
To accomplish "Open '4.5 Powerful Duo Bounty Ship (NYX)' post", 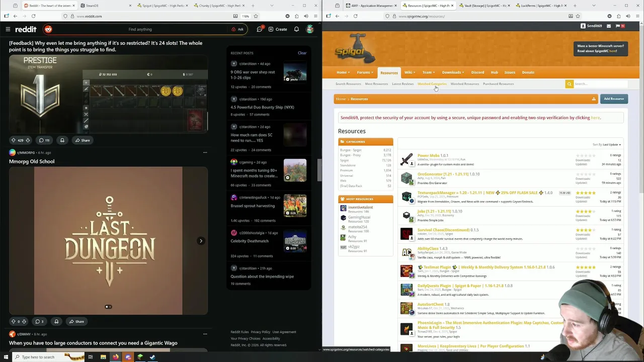I will pos(262,107).
